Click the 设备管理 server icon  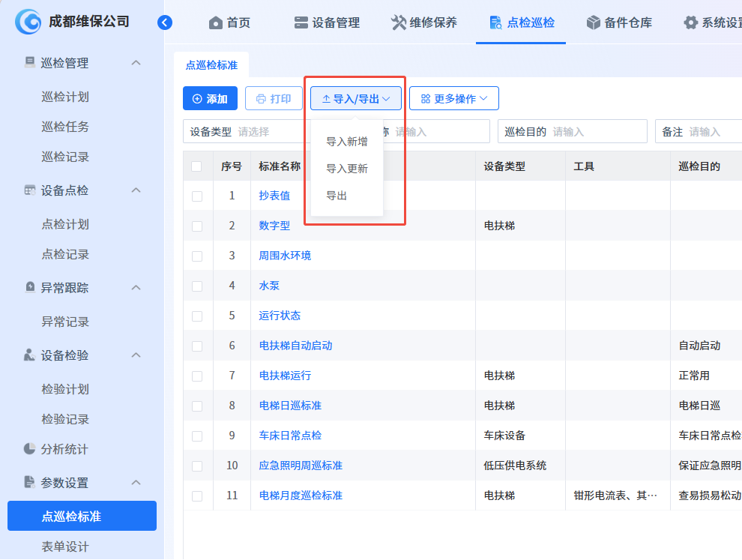pos(301,22)
